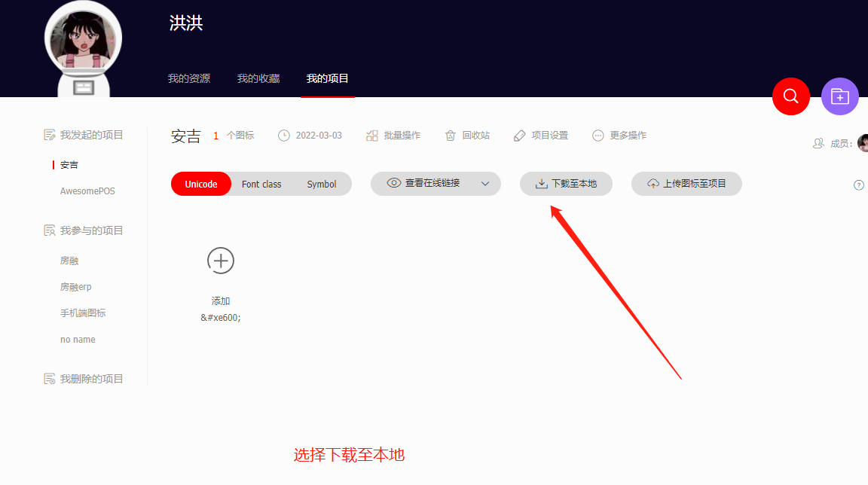Click the download arrow icon in 下载至本地

click(x=542, y=184)
